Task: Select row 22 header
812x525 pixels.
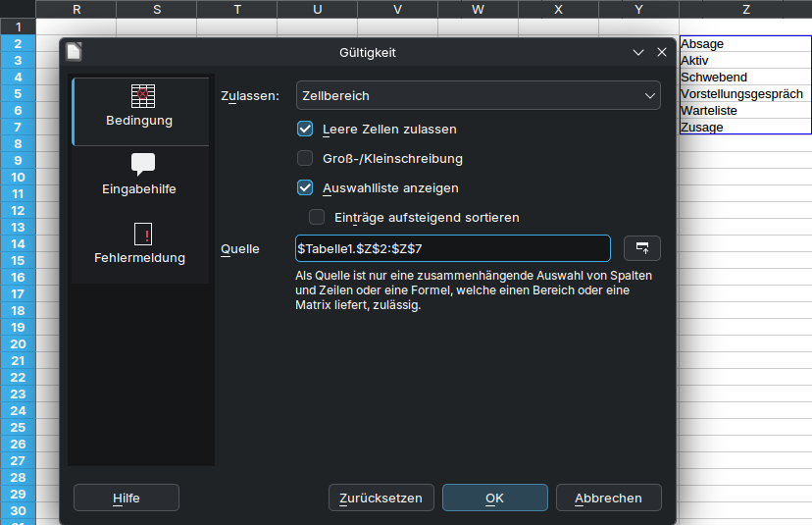Action: [18, 377]
